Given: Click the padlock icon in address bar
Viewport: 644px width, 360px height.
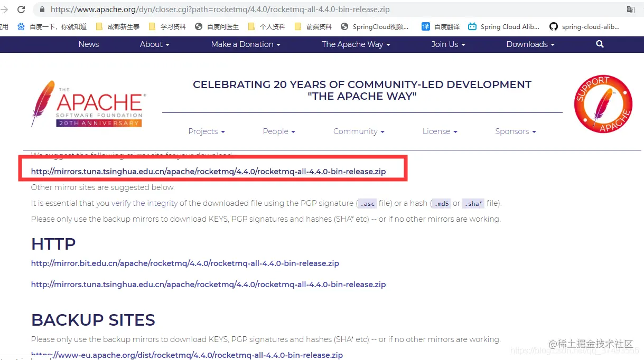Looking at the screenshot, I should [x=42, y=10].
